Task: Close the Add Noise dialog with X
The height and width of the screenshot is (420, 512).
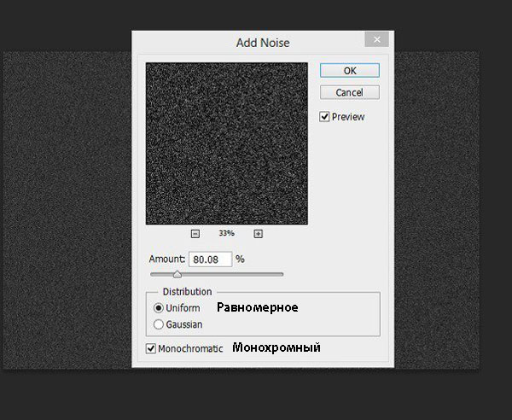Action: pyautogui.click(x=375, y=39)
